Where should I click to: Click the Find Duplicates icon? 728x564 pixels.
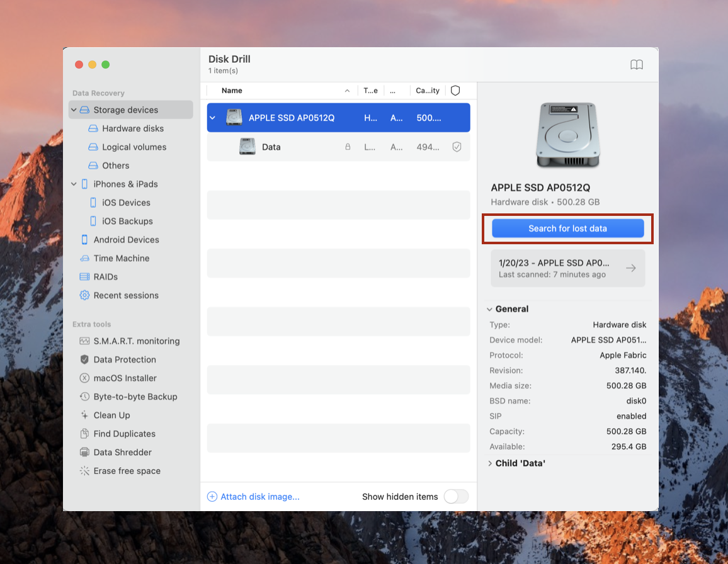(x=84, y=434)
